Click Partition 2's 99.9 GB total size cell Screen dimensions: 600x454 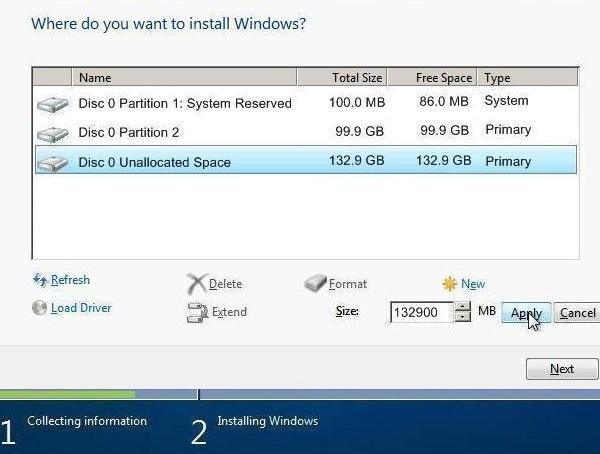coord(359,131)
